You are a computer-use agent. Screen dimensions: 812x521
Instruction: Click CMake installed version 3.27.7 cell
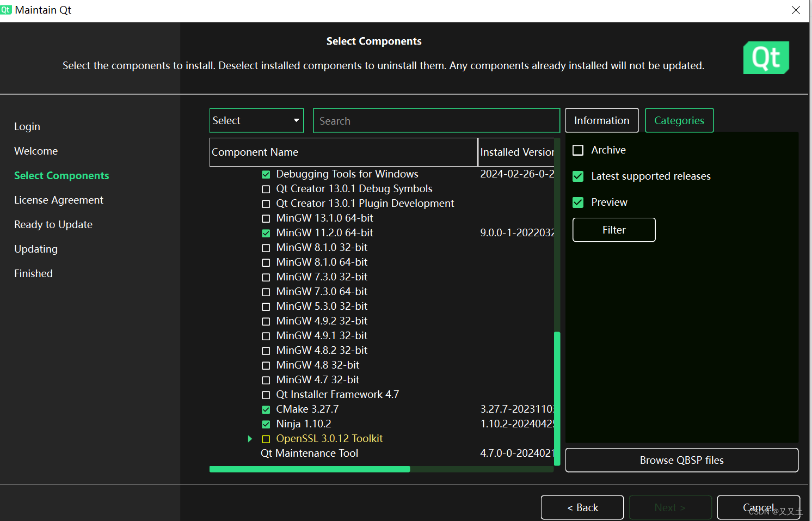[x=516, y=409]
